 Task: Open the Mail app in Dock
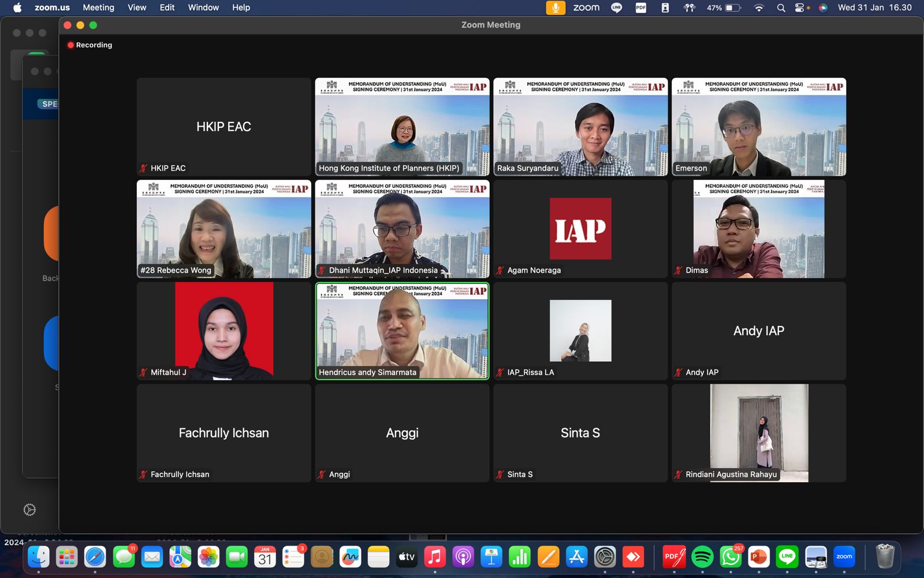[152, 557]
